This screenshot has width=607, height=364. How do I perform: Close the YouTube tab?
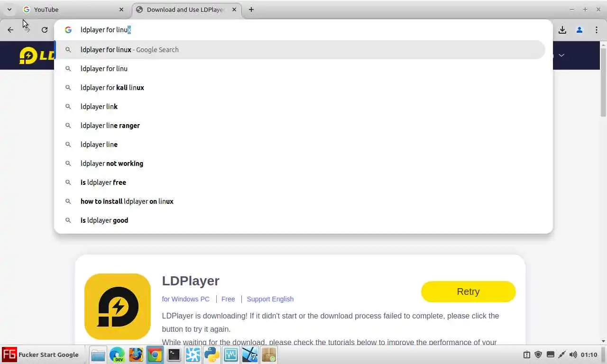coord(121,9)
